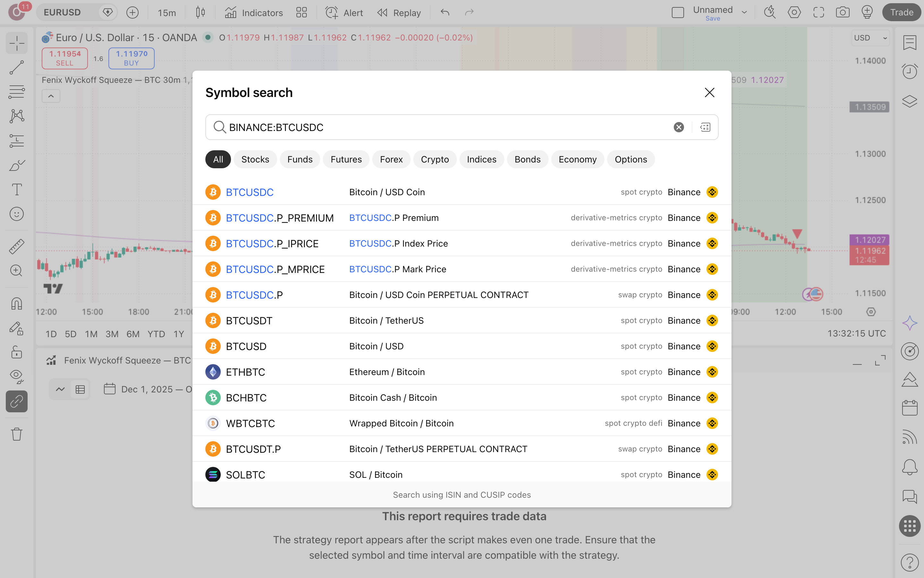Choose the BTCUSDT.P perpetual contract result
This screenshot has height=578, width=924.
(x=462, y=449)
